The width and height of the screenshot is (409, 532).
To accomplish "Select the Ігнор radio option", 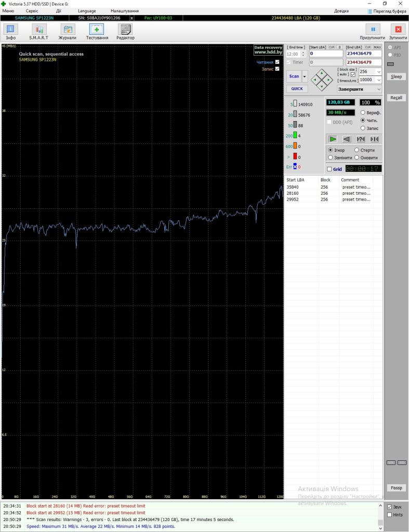I will tap(330, 150).
